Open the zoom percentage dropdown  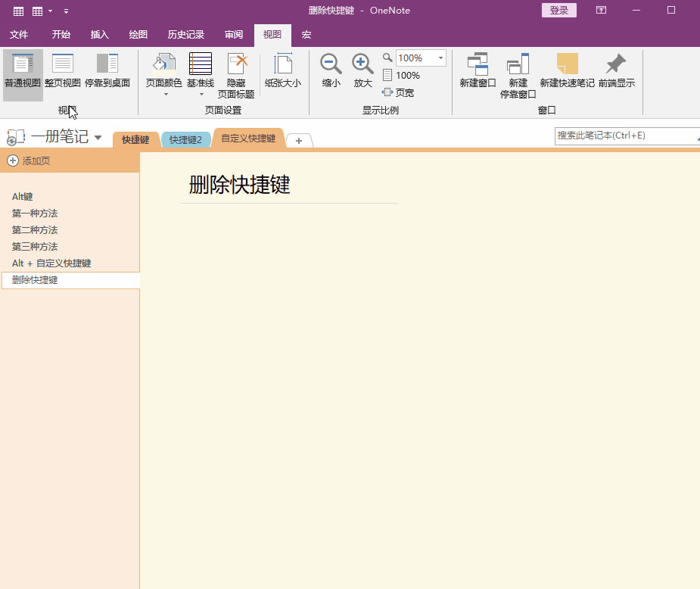tap(440, 58)
